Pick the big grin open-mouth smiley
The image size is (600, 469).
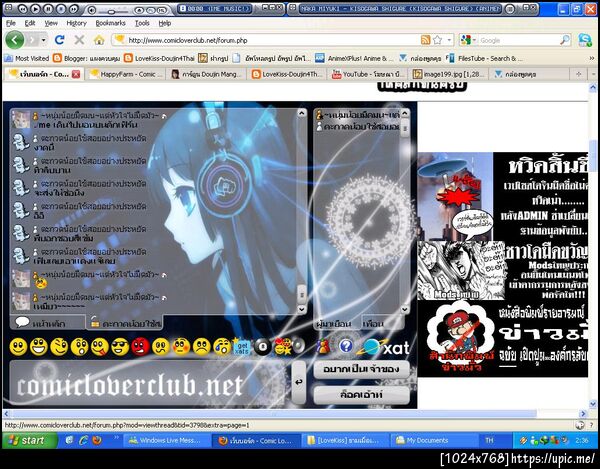point(39,347)
